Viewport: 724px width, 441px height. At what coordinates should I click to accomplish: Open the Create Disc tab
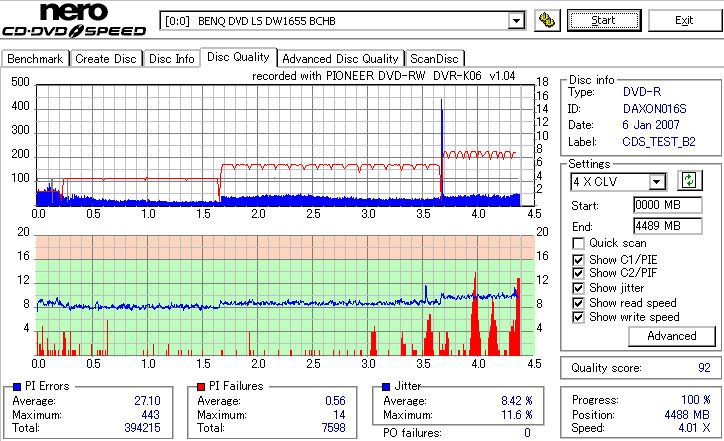(106, 59)
